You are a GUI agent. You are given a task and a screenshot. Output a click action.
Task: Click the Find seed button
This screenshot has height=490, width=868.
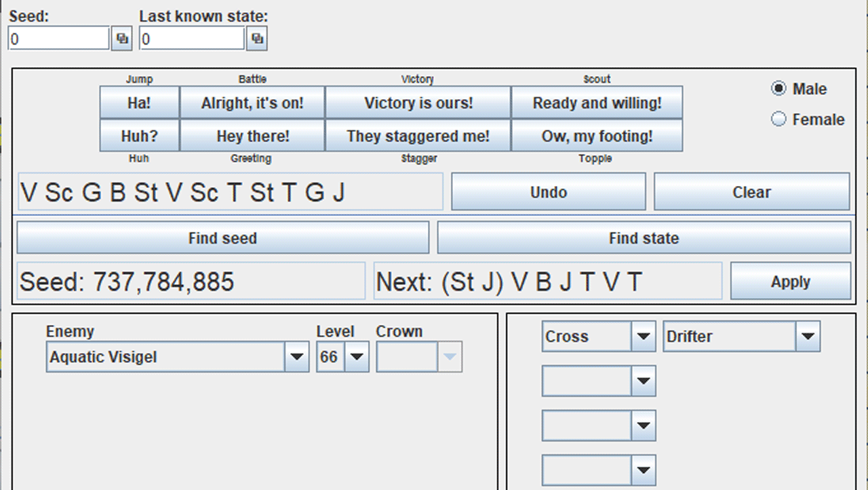(x=222, y=238)
